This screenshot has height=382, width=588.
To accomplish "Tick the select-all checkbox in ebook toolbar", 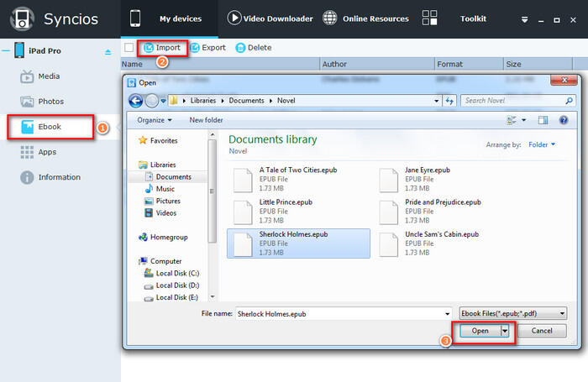I will (x=129, y=48).
